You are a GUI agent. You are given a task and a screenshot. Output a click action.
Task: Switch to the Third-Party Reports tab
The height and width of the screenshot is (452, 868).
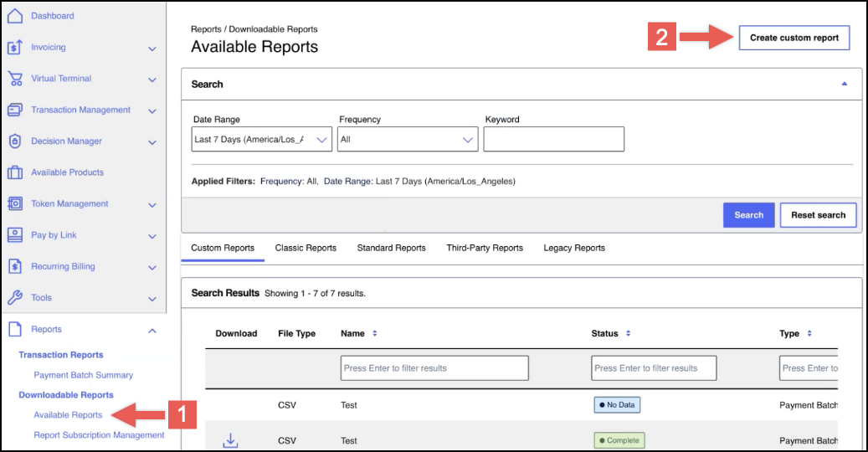point(484,248)
